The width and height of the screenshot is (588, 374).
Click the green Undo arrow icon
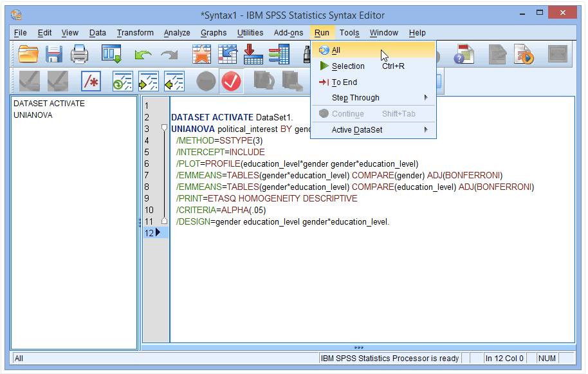click(x=143, y=55)
